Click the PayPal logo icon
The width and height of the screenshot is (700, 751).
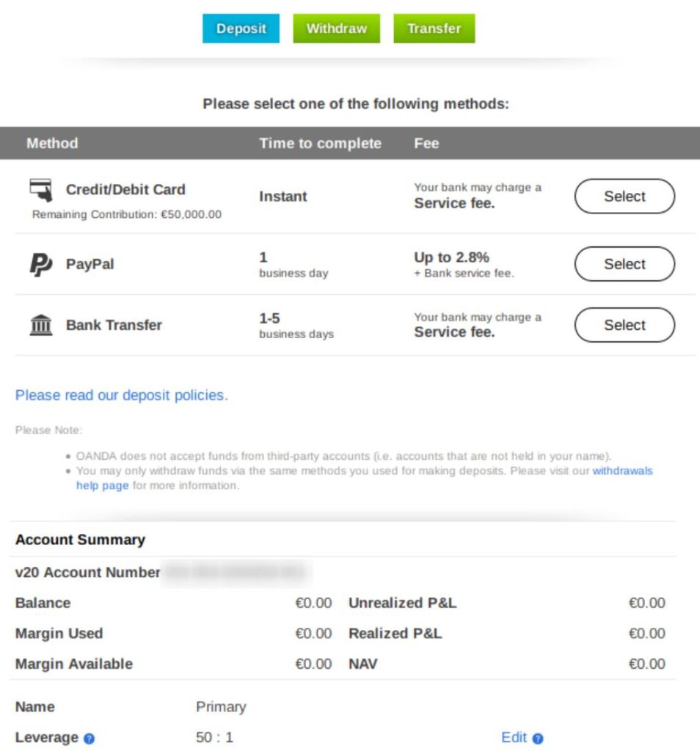pos(42,264)
